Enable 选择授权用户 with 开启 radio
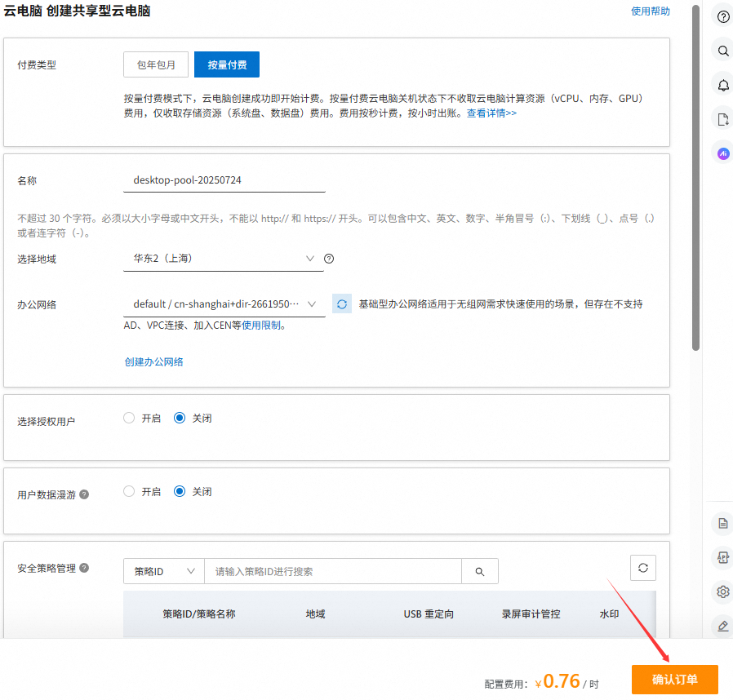The width and height of the screenshot is (733, 700). tap(129, 418)
